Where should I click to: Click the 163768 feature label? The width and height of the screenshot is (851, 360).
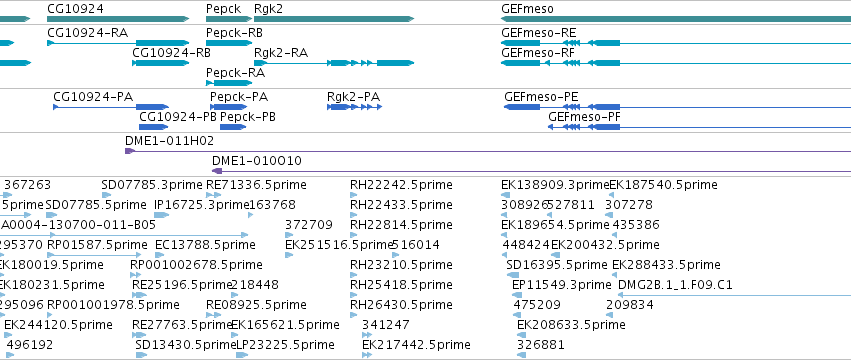coord(272,205)
